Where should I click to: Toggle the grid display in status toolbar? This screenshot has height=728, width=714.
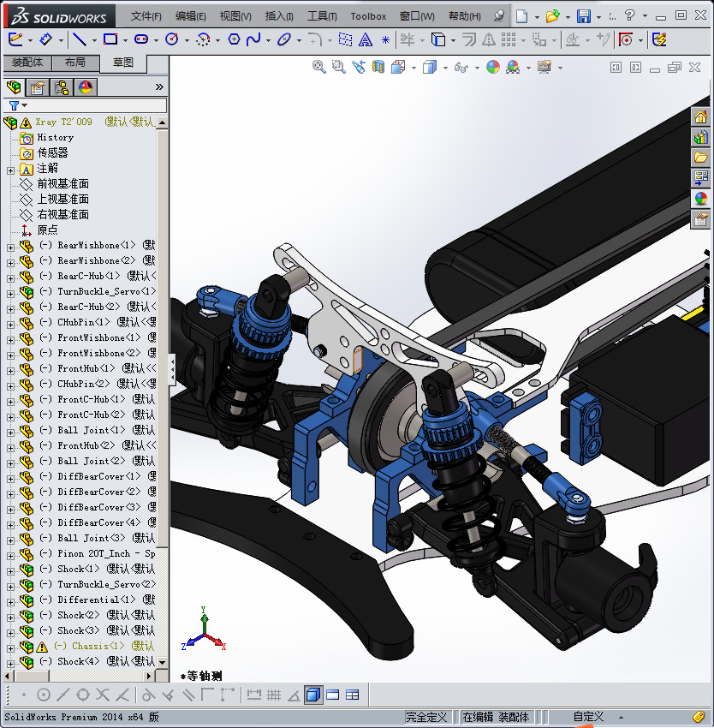274,695
